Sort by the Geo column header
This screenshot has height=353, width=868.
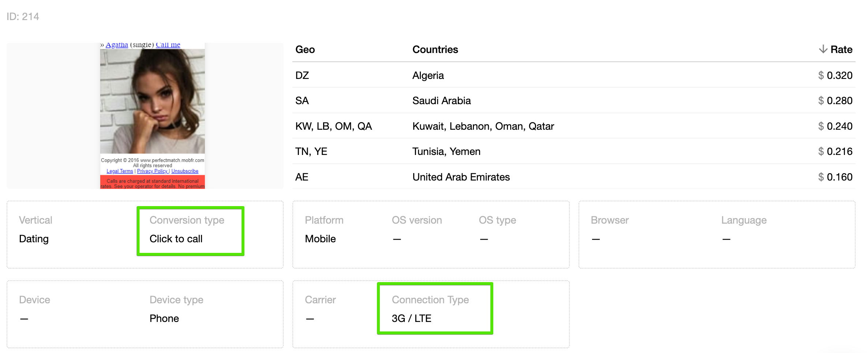point(305,50)
